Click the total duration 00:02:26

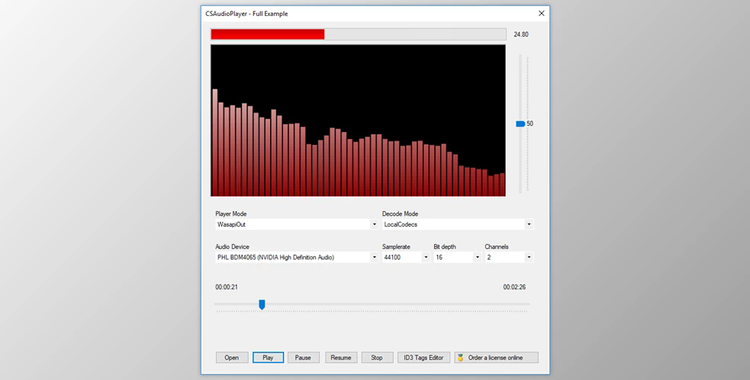click(x=514, y=287)
